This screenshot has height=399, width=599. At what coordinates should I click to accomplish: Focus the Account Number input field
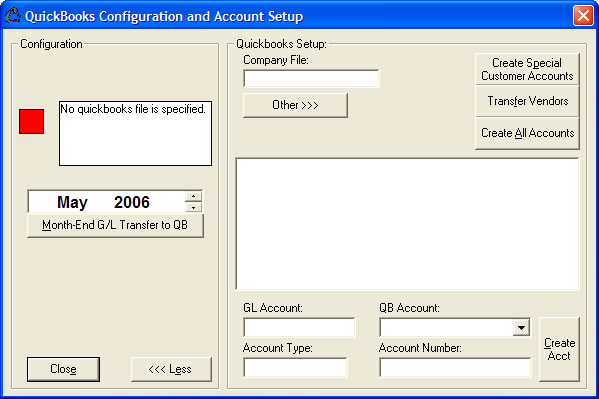pyautogui.click(x=455, y=367)
